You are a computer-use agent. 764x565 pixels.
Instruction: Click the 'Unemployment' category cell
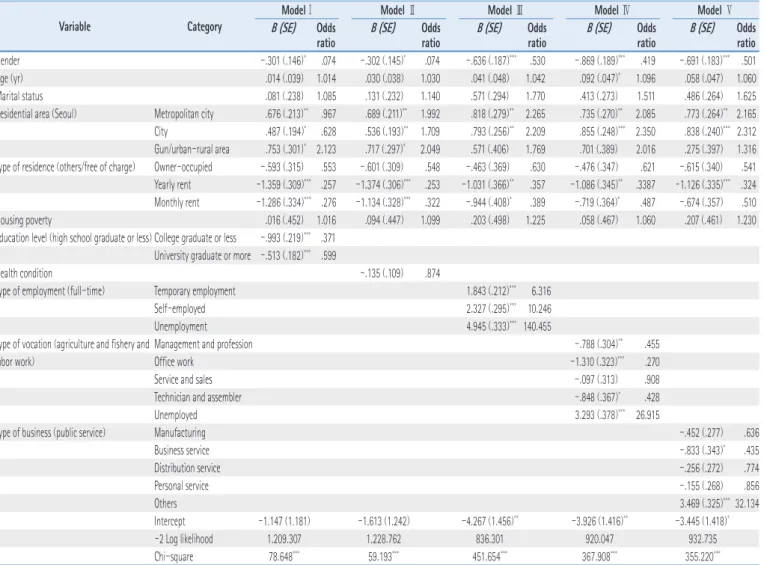(x=180, y=326)
